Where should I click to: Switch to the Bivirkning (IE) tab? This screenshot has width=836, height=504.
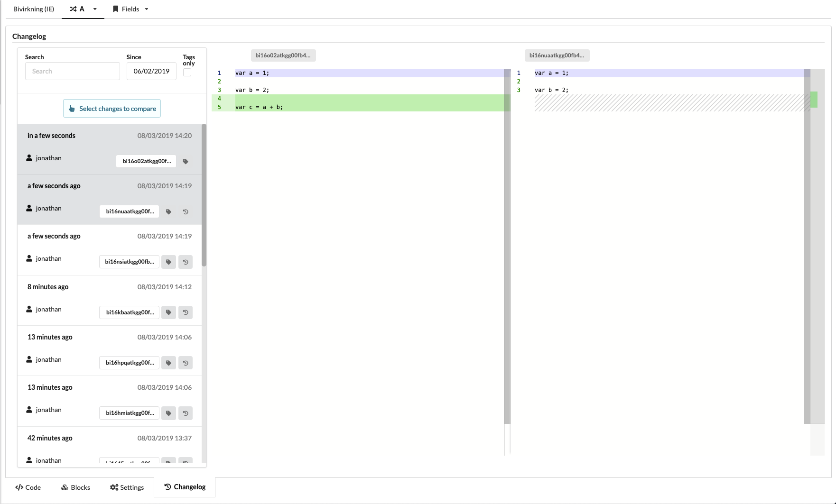33,9
